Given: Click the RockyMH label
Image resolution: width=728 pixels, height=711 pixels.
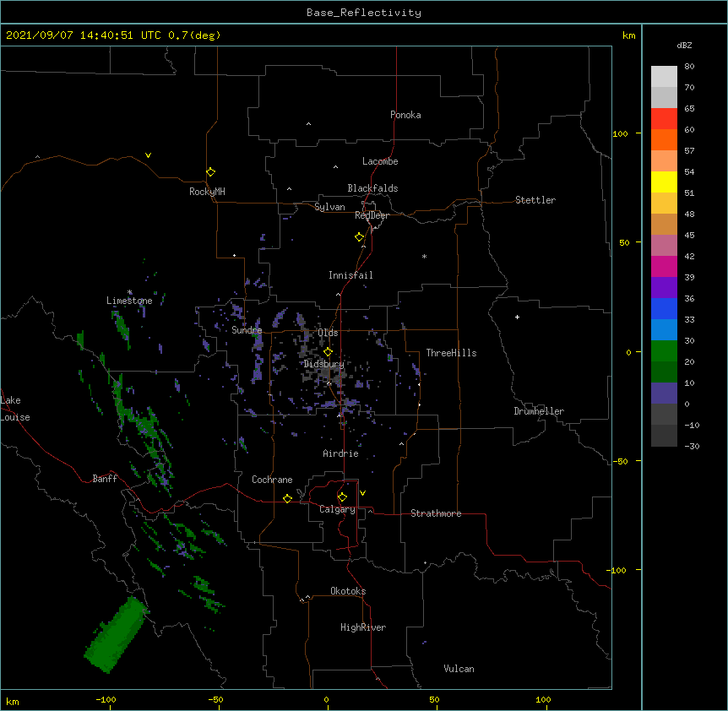Looking at the screenshot, I should pyautogui.click(x=207, y=192).
